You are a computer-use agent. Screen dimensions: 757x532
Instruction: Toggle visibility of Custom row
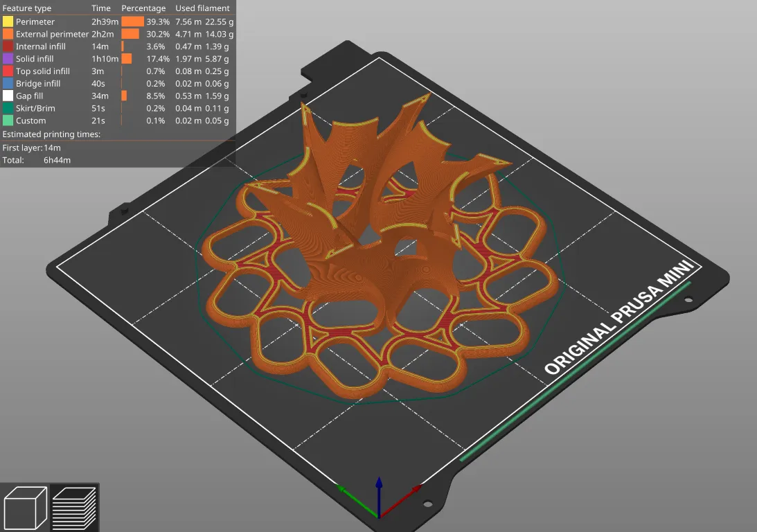(118, 121)
